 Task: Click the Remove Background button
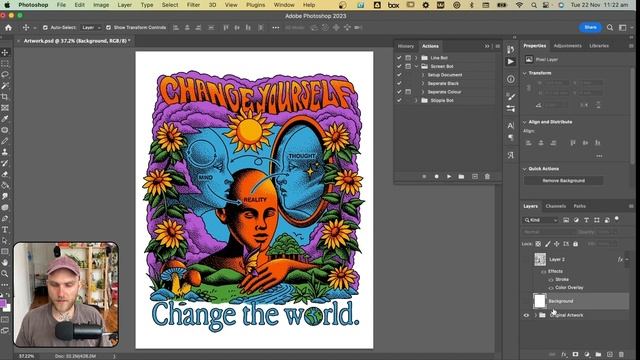pos(563,180)
